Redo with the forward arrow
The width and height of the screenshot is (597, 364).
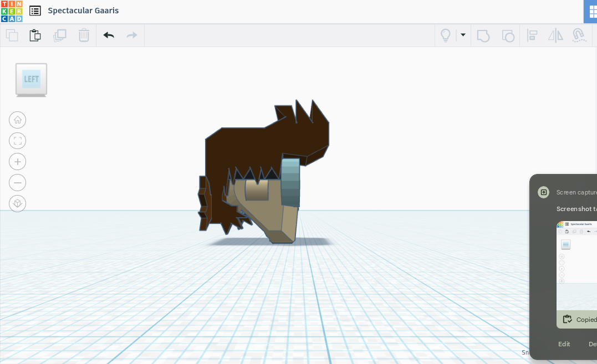132,35
